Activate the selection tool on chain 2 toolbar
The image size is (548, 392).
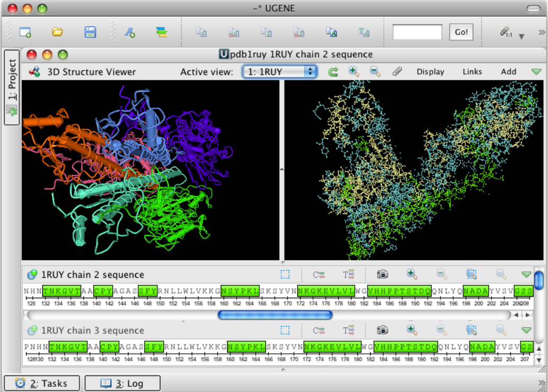pos(286,274)
